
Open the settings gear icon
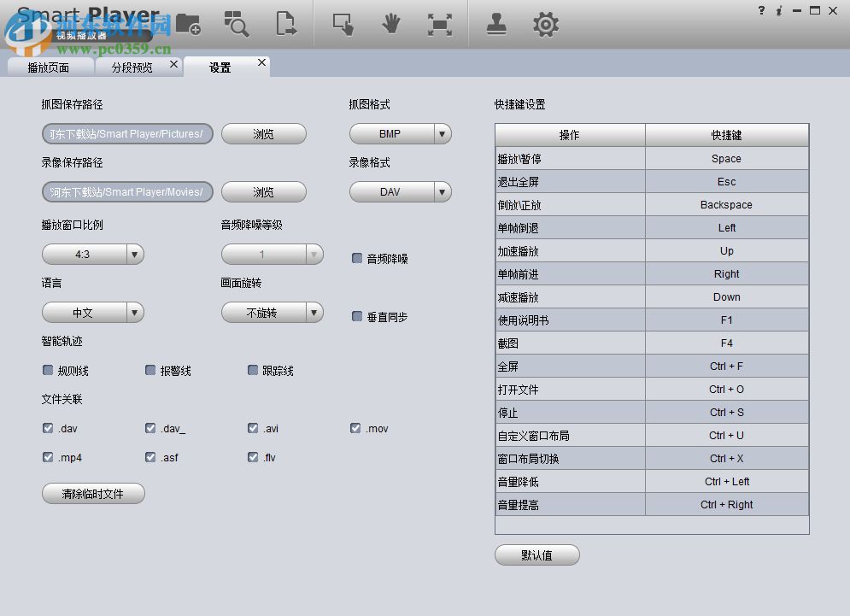[x=545, y=25]
